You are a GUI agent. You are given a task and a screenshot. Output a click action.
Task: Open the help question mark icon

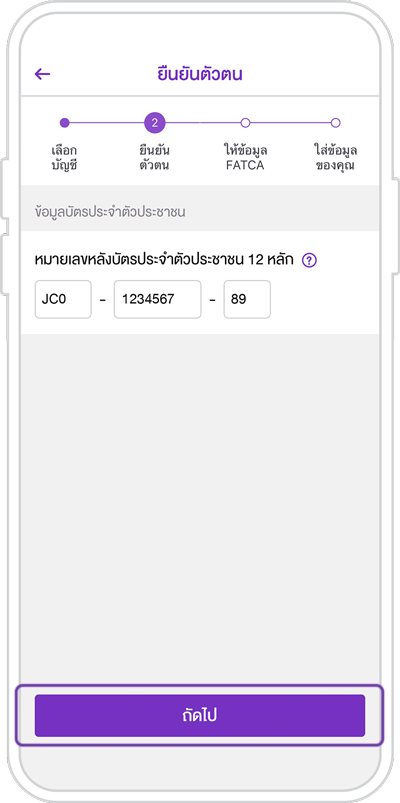(x=309, y=261)
